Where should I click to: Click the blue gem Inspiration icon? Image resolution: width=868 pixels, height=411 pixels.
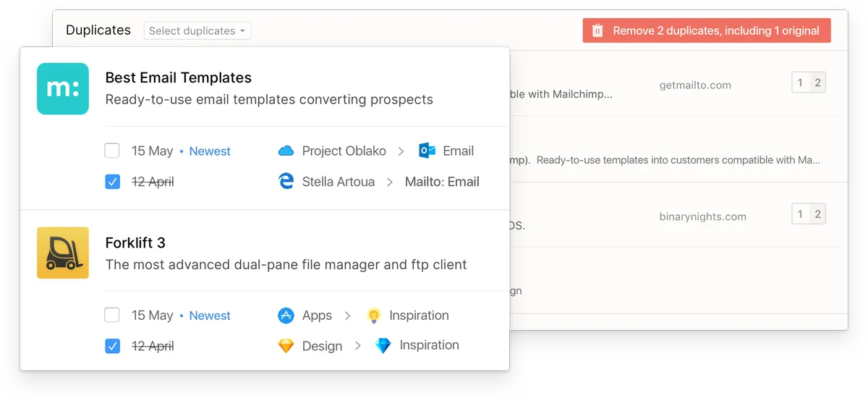tap(383, 346)
